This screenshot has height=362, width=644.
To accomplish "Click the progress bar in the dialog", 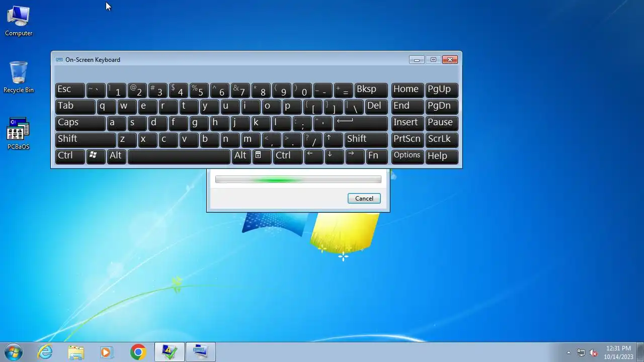I will (298, 179).
